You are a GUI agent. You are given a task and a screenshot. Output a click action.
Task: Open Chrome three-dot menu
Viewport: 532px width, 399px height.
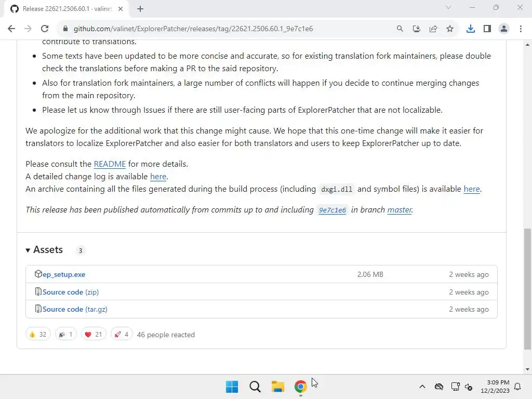point(521,29)
